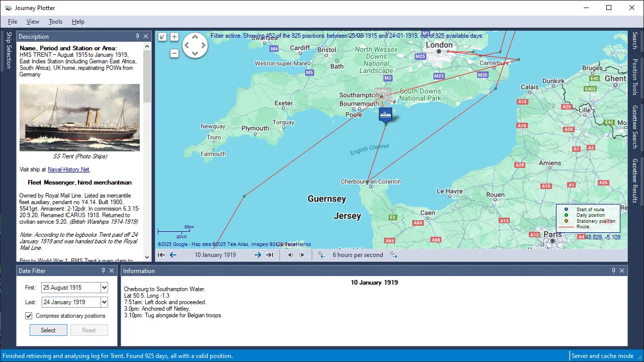Open the Last date dropdown

click(x=104, y=302)
